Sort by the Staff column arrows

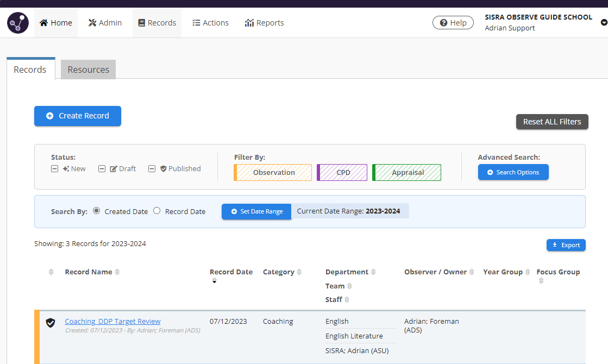(347, 300)
